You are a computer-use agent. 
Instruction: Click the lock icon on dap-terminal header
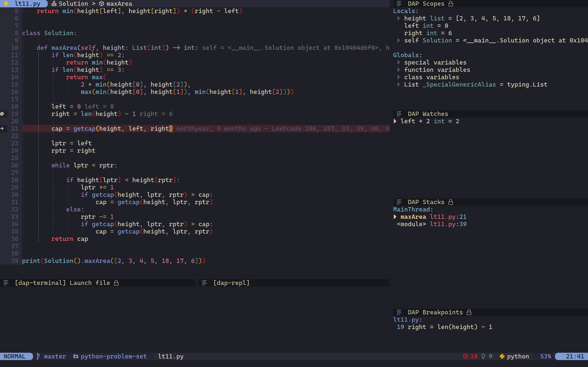116,283
